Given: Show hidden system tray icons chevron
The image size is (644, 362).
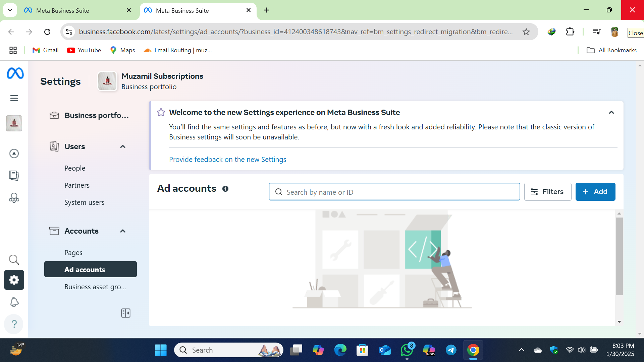Looking at the screenshot, I should (522, 350).
